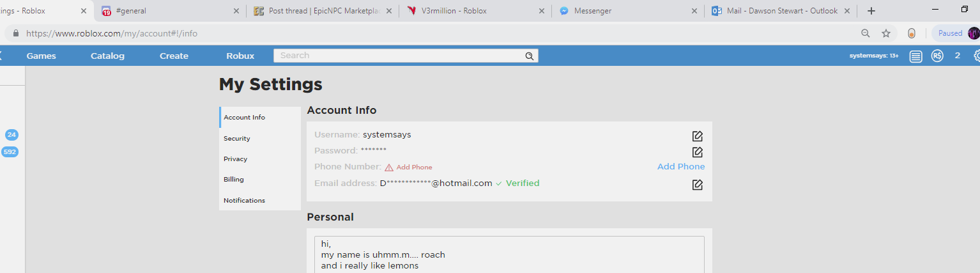980x273 pixels.
Task: Bookmark this page with star icon
Action: (886, 33)
